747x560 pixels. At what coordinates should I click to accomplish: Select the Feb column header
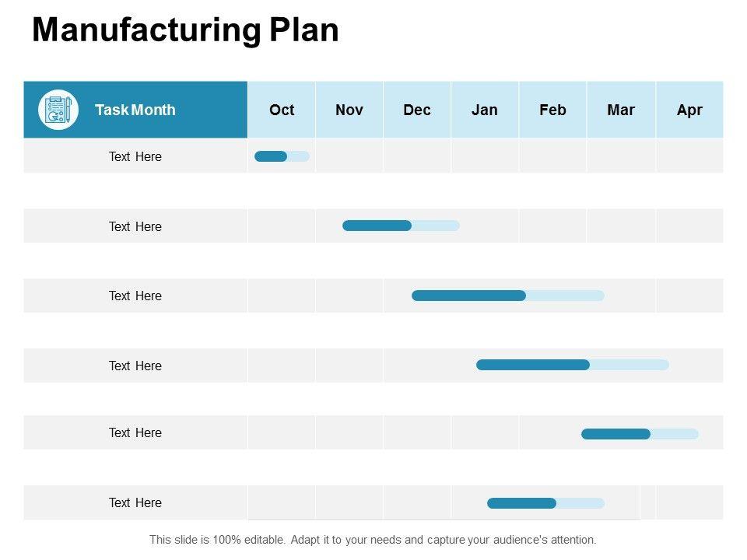click(552, 110)
